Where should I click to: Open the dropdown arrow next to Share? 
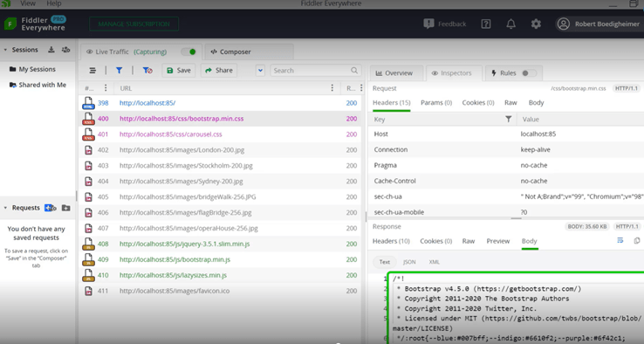pyautogui.click(x=260, y=70)
